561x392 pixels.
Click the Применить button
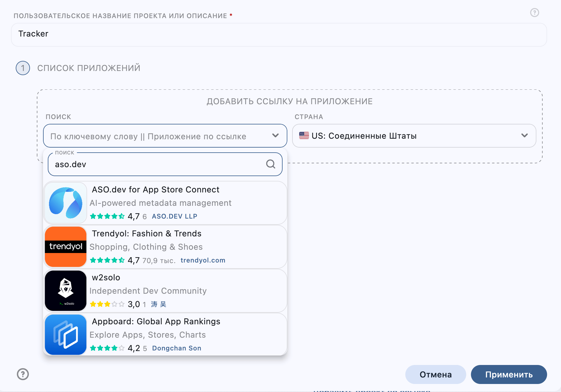(509, 374)
